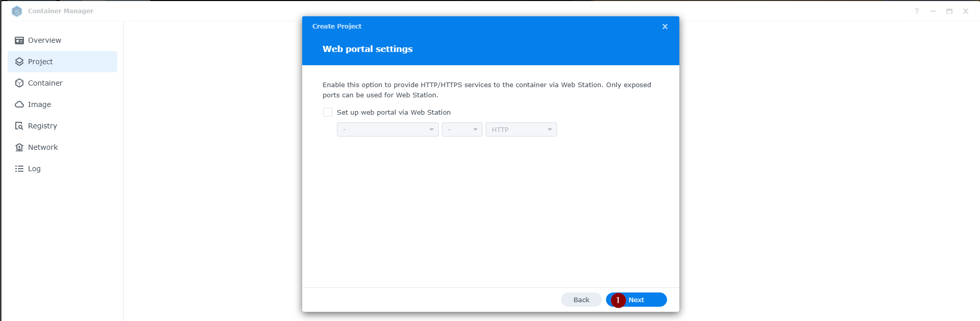This screenshot has height=321, width=980.
Task: Click the Container Manager app logo
Action: click(17, 11)
